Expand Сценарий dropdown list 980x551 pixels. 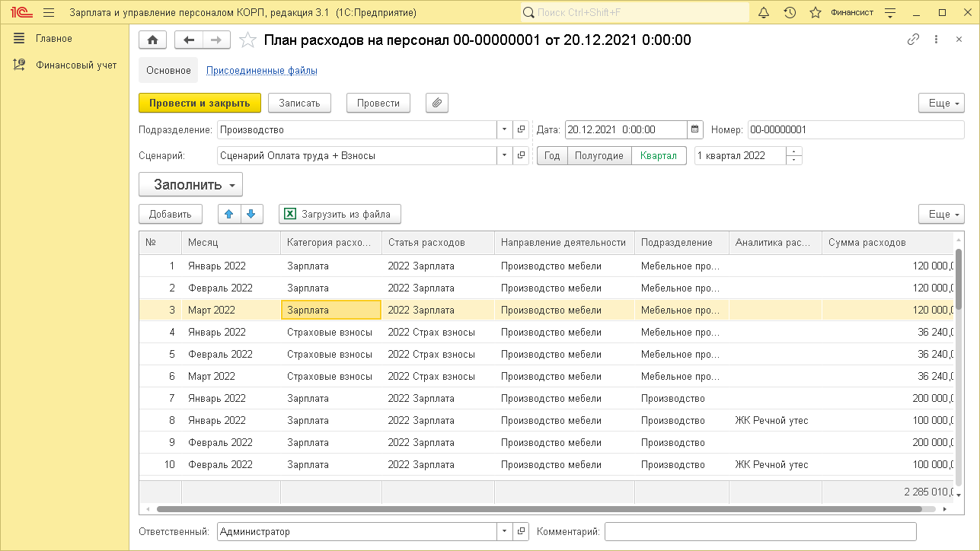coord(505,156)
